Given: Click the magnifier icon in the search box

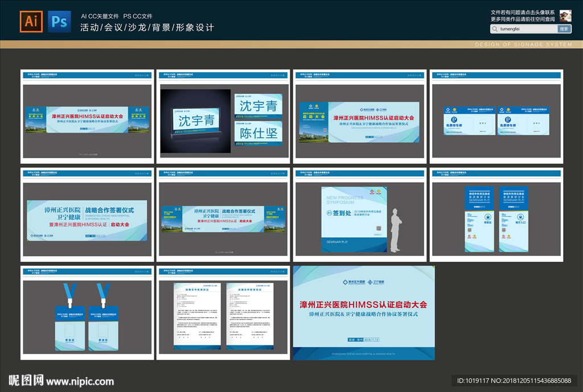Looking at the screenshot, I should 495,29.
